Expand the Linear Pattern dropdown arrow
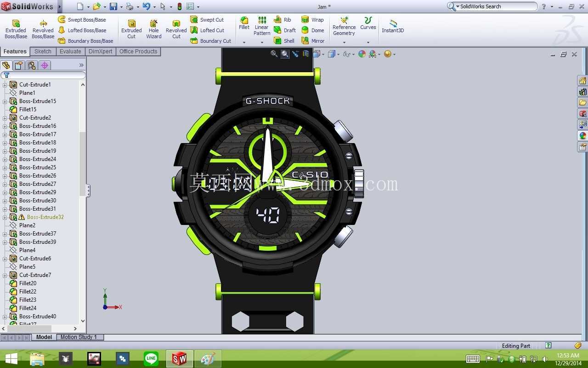The height and width of the screenshot is (368, 588). [x=262, y=42]
